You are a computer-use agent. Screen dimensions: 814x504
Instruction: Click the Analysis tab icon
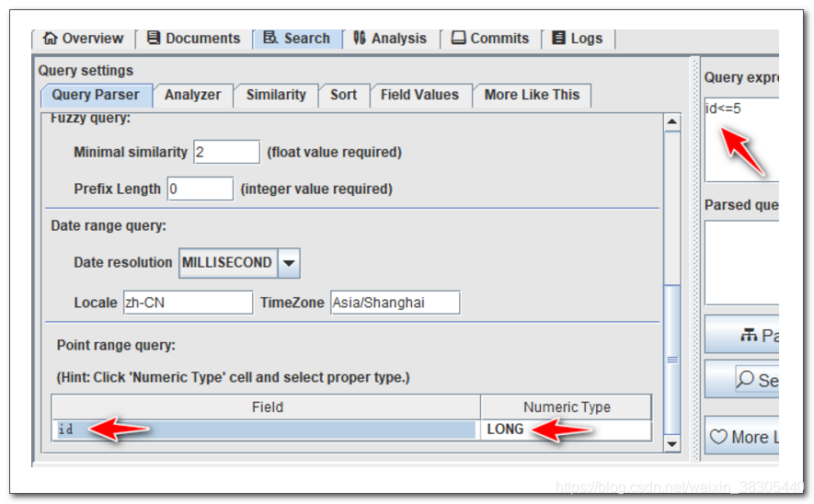[360, 38]
